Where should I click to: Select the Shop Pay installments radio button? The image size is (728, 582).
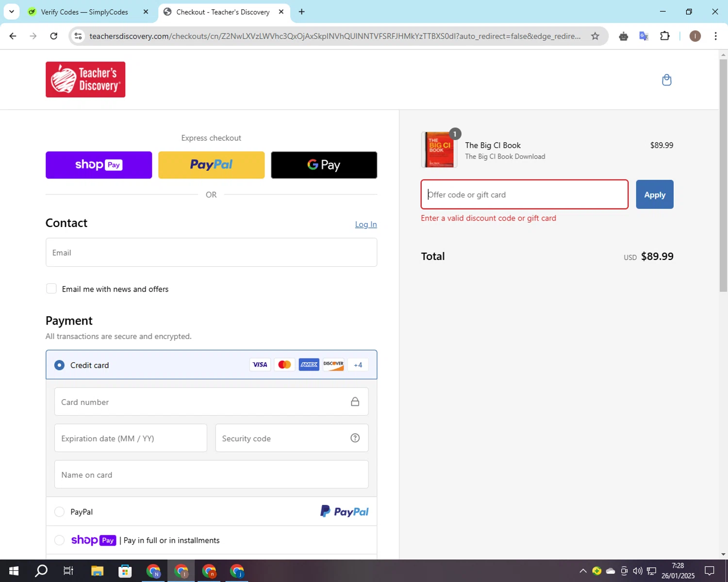59,540
